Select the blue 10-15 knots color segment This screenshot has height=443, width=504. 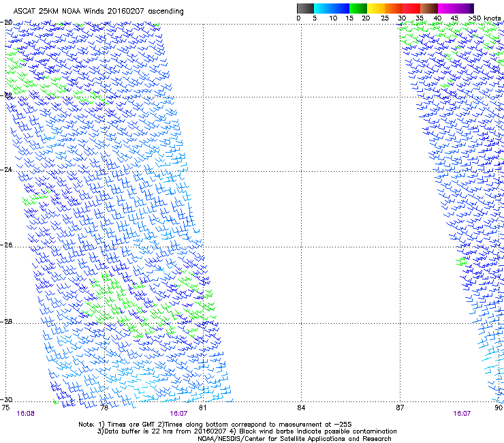click(341, 8)
